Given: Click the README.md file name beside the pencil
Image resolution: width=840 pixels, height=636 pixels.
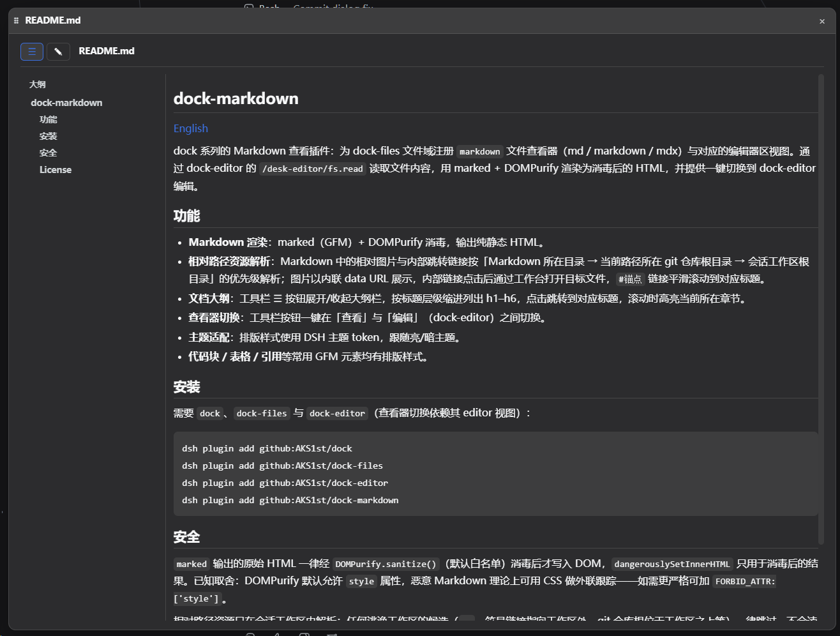Looking at the screenshot, I should 107,51.
